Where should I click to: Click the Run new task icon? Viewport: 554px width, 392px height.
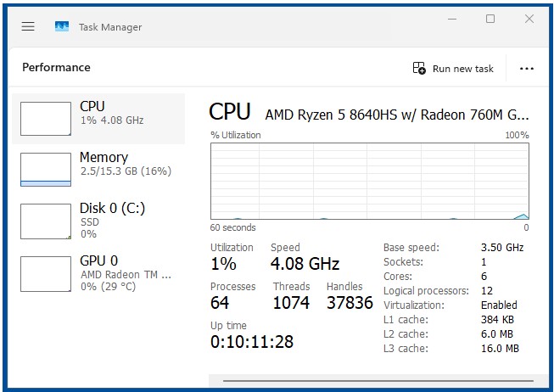pyautogui.click(x=419, y=69)
